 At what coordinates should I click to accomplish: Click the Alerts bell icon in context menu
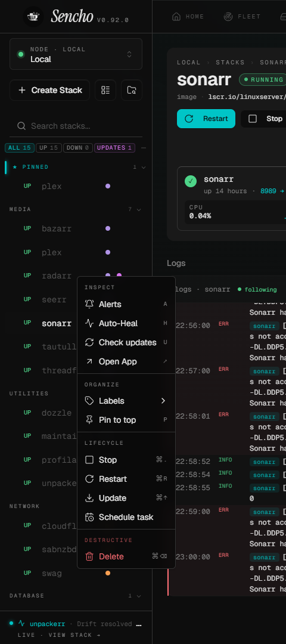(x=89, y=304)
